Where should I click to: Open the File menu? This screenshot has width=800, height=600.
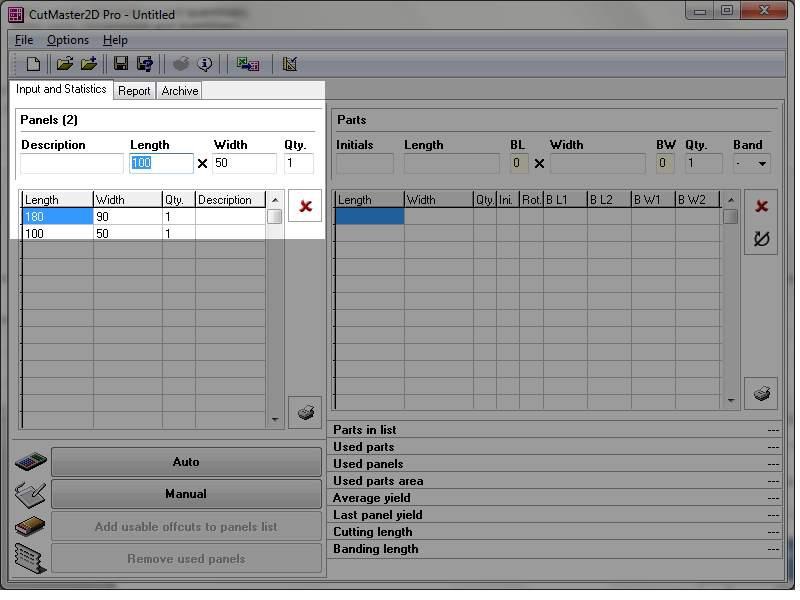click(24, 40)
